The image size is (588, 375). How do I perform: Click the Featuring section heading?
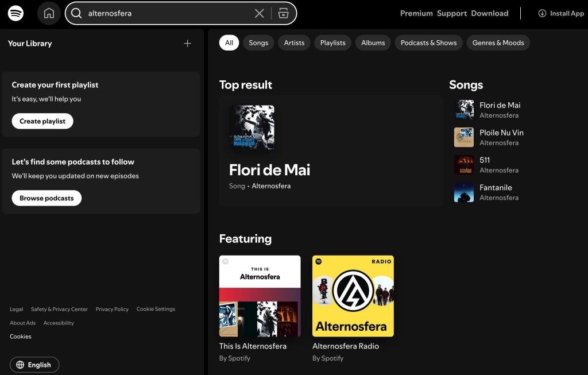pos(245,238)
